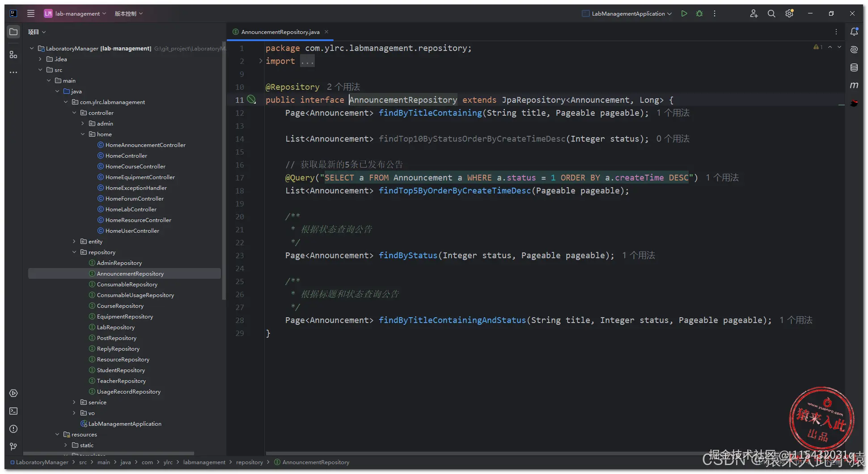Viewport: 868px width, 474px height.
Task: Collapse the repository package folder
Action: pyautogui.click(x=74, y=252)
